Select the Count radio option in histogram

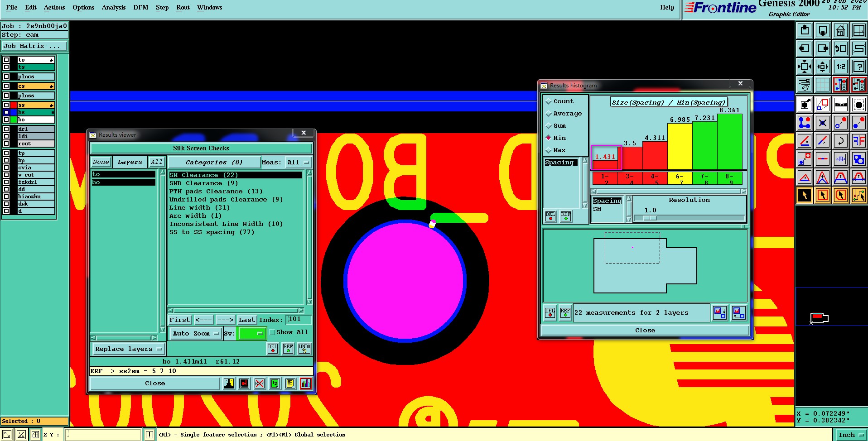point(549,101)
